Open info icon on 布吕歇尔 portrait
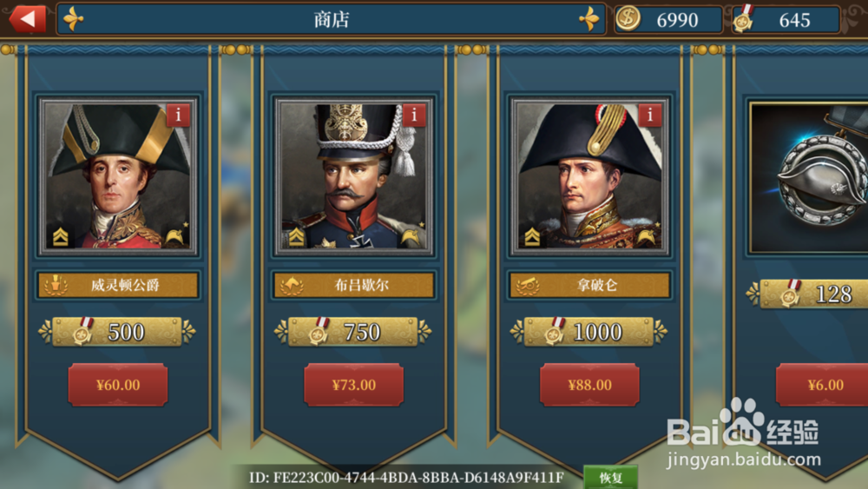868x489 pixels. 414,116
